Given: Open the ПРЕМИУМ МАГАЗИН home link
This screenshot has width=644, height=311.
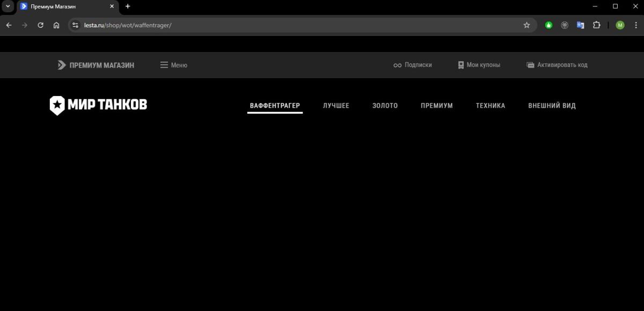Looking at the screenshot, I should (96, 65).
